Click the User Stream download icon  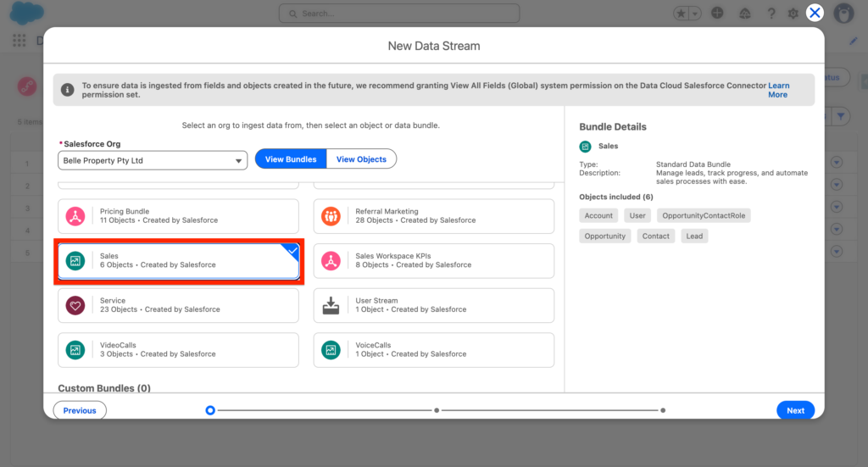click(x=331, y=305)
